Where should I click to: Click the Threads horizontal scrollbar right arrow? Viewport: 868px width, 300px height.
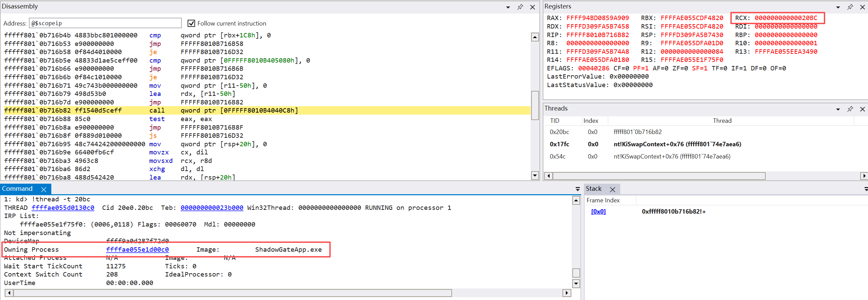click(x=864, y=176)
